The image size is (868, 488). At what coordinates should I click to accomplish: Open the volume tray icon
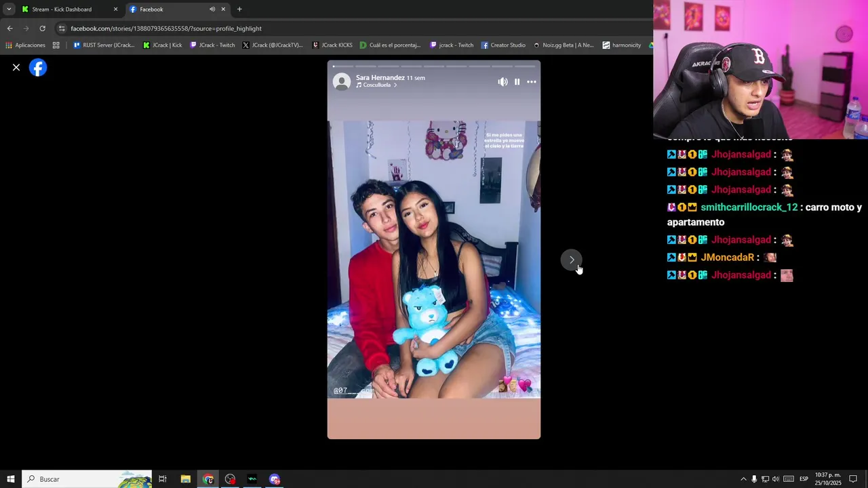(x=776, y=479)
